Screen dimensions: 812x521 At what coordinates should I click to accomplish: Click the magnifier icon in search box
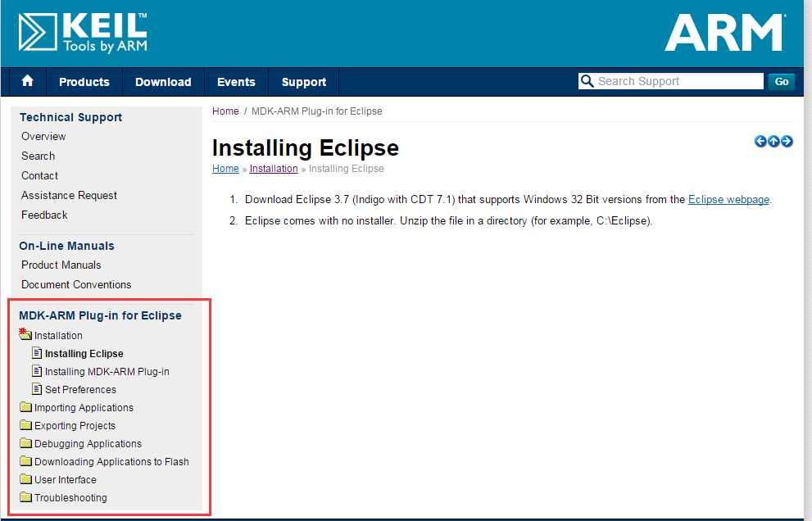[587, 81]
